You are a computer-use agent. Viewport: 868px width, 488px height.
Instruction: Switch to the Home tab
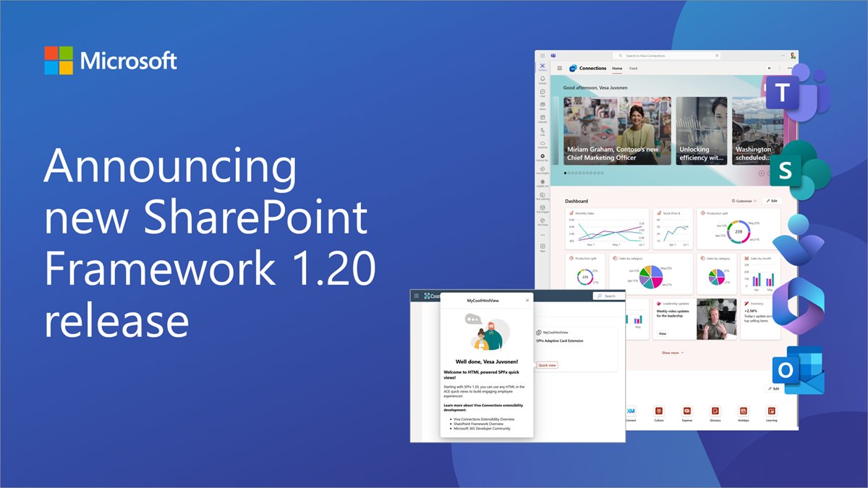(x=617, y=68)
